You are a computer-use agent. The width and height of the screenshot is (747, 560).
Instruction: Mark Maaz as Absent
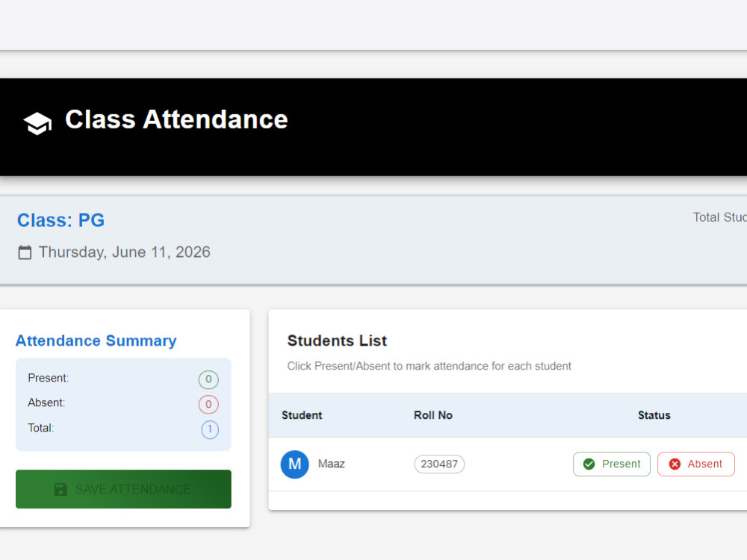click(696, 464)
